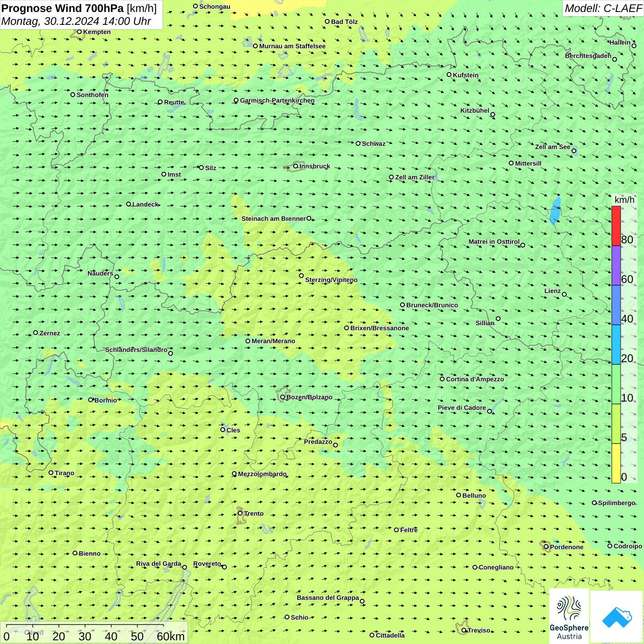The width and height of the screenshot is (644, 644).
Task: Click the Zell am Ziller label
Action: point(414,177)
